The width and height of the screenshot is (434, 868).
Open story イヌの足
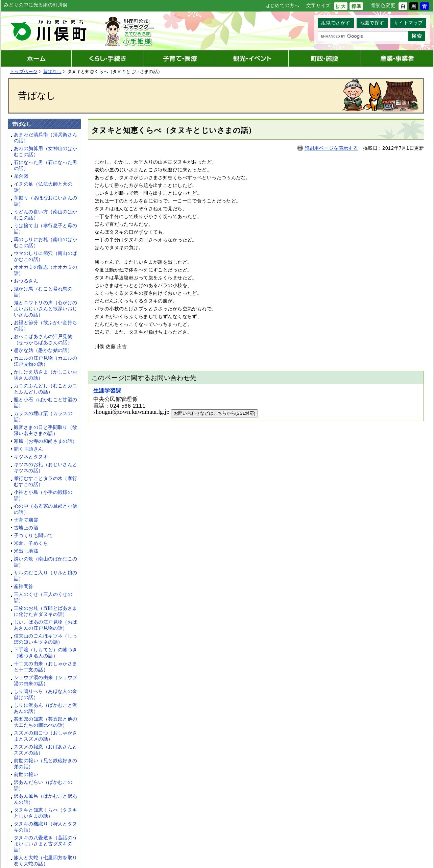click(43, 187)
